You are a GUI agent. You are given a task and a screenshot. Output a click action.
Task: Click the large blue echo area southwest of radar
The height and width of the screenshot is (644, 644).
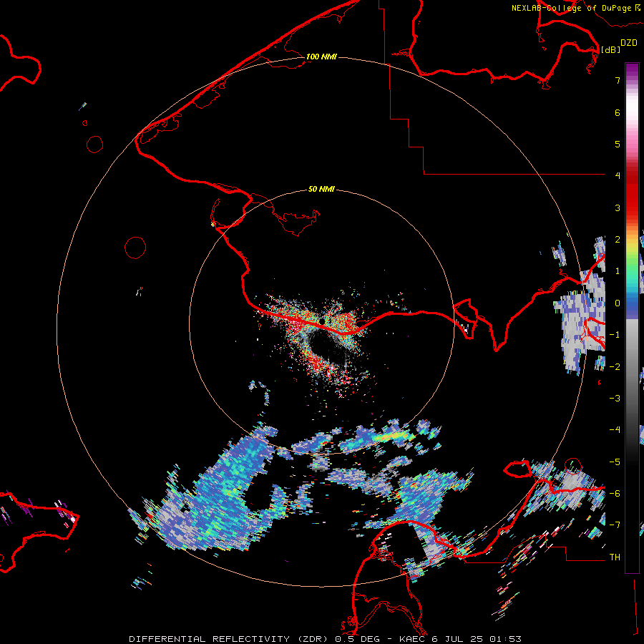click(218, 493)
